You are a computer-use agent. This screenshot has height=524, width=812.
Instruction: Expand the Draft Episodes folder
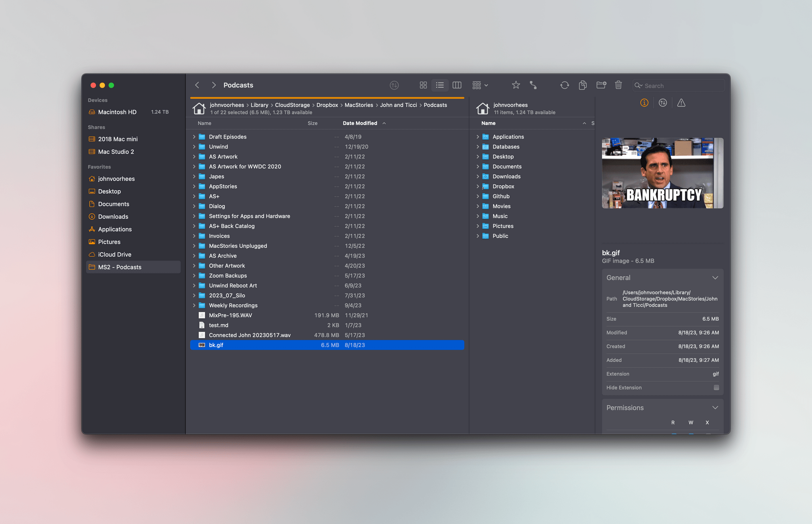(x=194, y=137)
